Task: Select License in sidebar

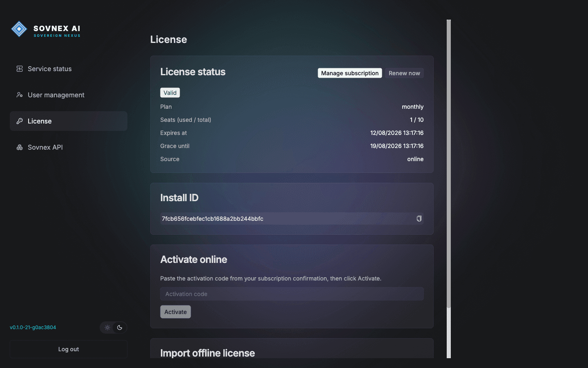Action: (69, 121)
